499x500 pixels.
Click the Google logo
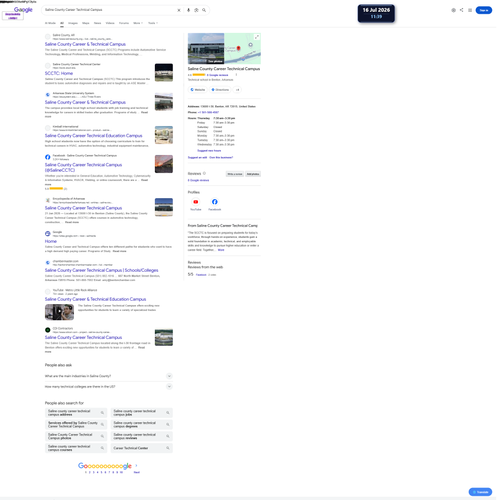coord(23,10)
